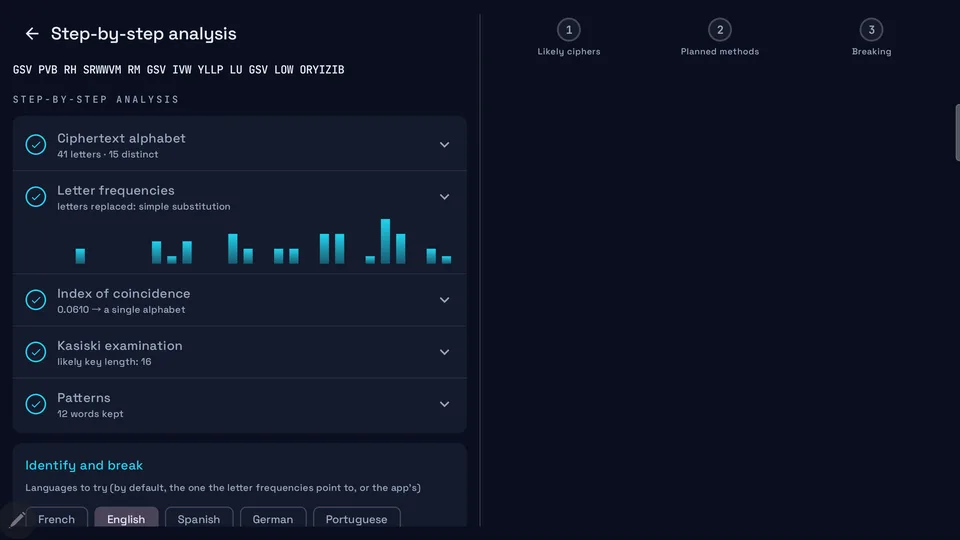Collapse the Letter frequencies section

click(x=444, y=197)
